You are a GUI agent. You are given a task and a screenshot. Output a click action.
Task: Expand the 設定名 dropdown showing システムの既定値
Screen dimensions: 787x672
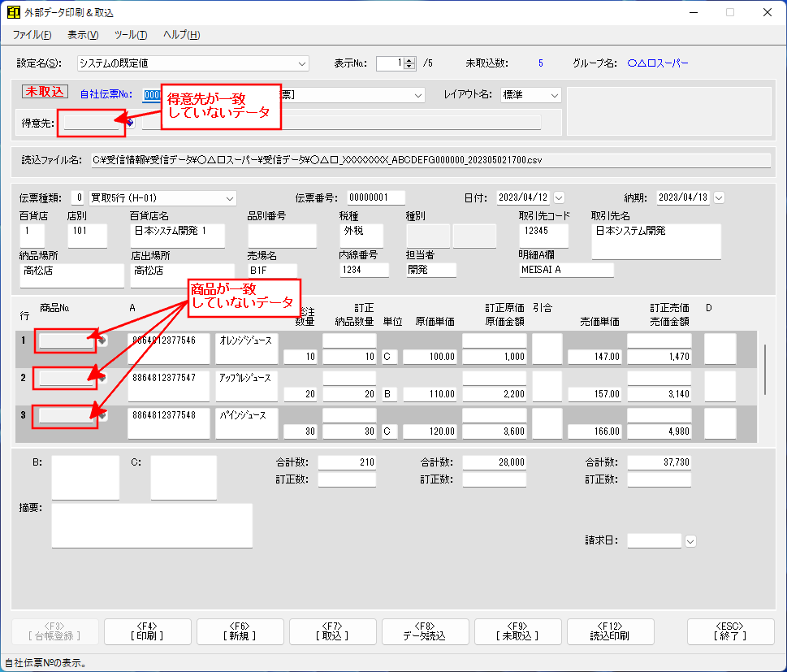click(x=302, y=63)
